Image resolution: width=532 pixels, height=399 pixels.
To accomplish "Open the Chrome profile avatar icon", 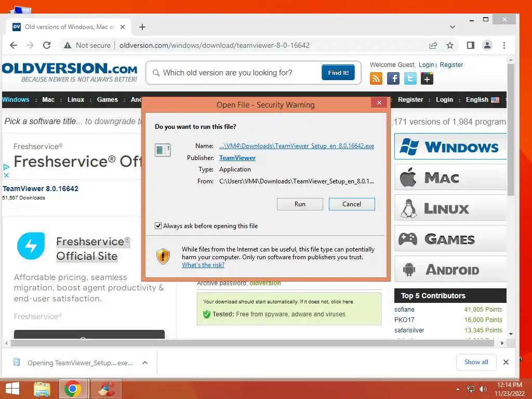I will click(x=487, y=46).
